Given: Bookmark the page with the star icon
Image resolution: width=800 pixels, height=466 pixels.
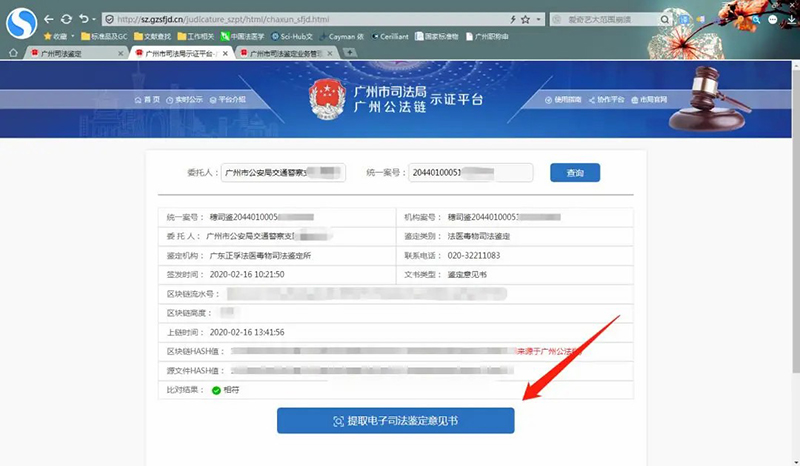Looking at the screenshot, I should [x=526, y=19].
